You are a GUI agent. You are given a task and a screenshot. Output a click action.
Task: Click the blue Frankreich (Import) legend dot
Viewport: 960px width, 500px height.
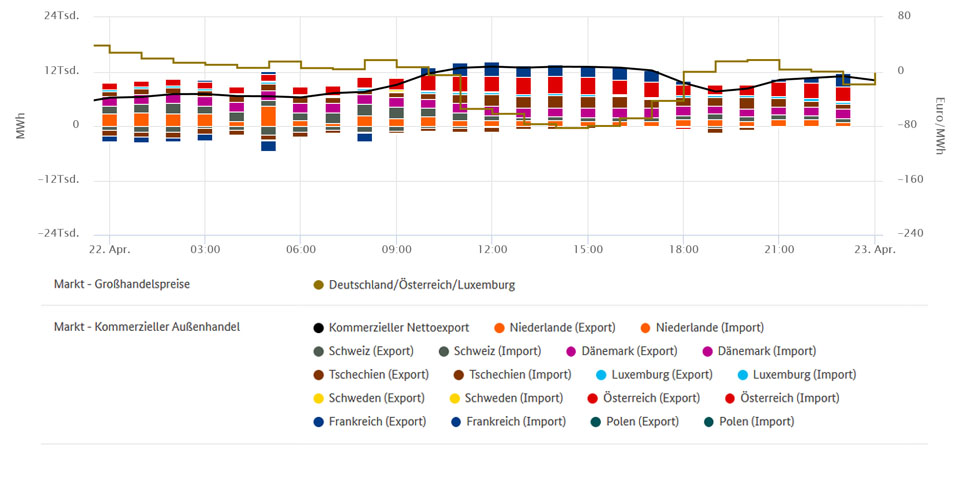(x=456, y=422)
